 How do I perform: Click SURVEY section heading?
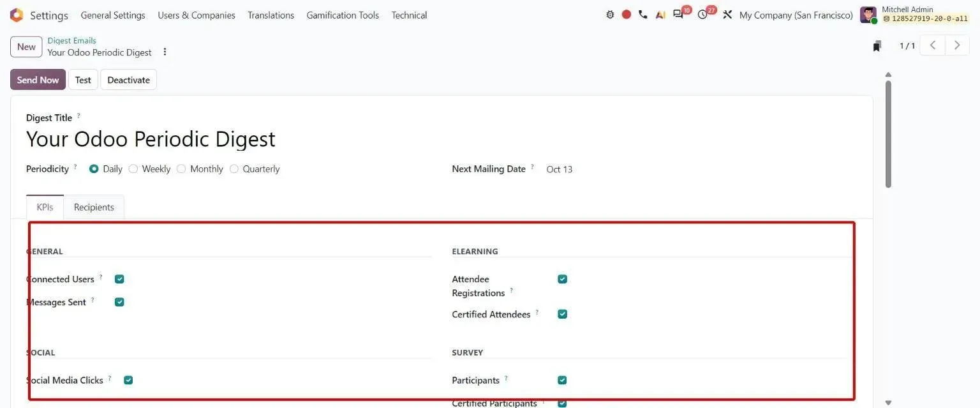[x=468, y=352]
